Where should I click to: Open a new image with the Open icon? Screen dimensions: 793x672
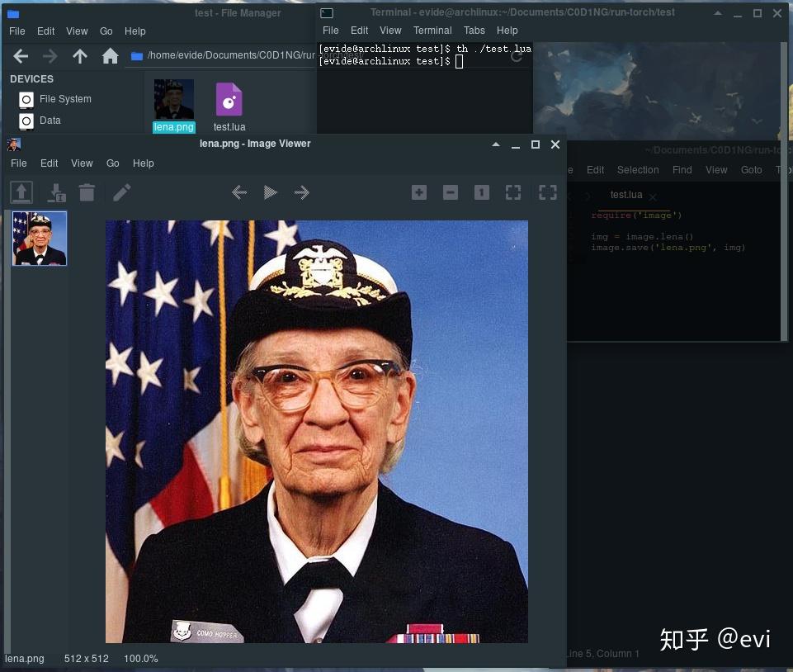[21, 192]
